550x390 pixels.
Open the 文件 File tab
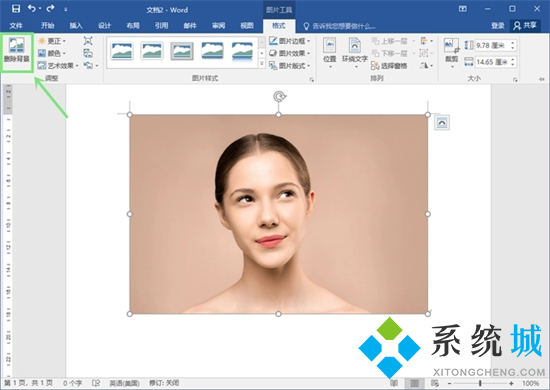coord(16,26)
